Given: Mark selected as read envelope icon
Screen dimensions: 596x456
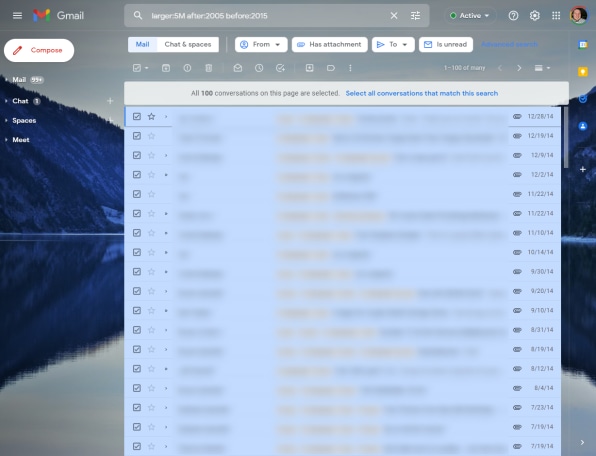Looking at the screenshot, I should (238, 68).
